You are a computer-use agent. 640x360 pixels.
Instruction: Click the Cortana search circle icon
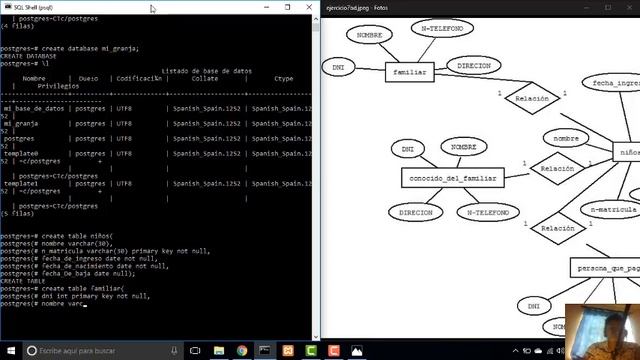32,351
